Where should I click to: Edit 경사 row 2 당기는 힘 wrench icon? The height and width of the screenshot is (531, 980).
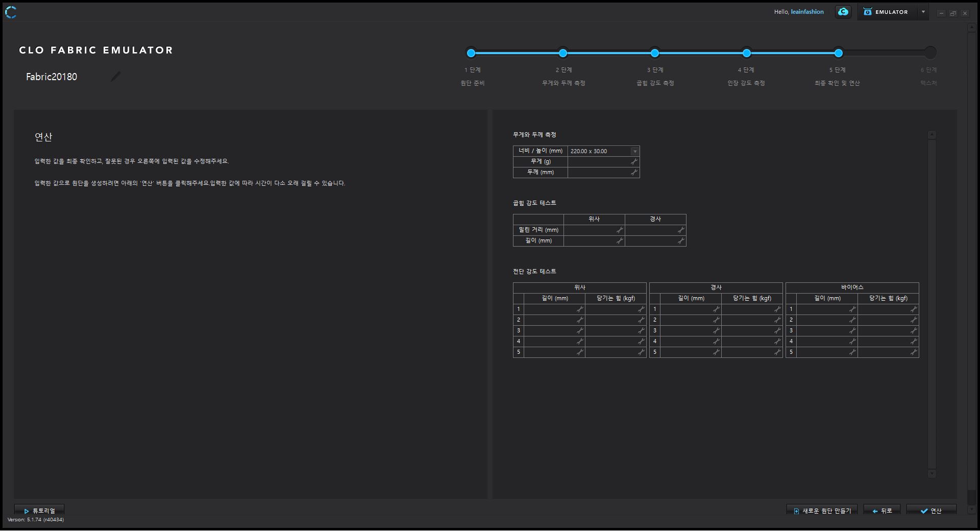pyautogui.click(x=777, y=320)
